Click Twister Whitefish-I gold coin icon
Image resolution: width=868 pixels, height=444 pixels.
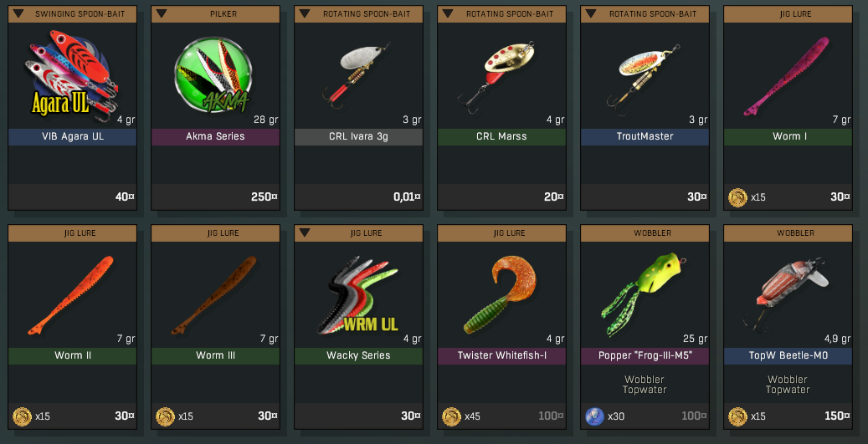click(x=451, y=416)
